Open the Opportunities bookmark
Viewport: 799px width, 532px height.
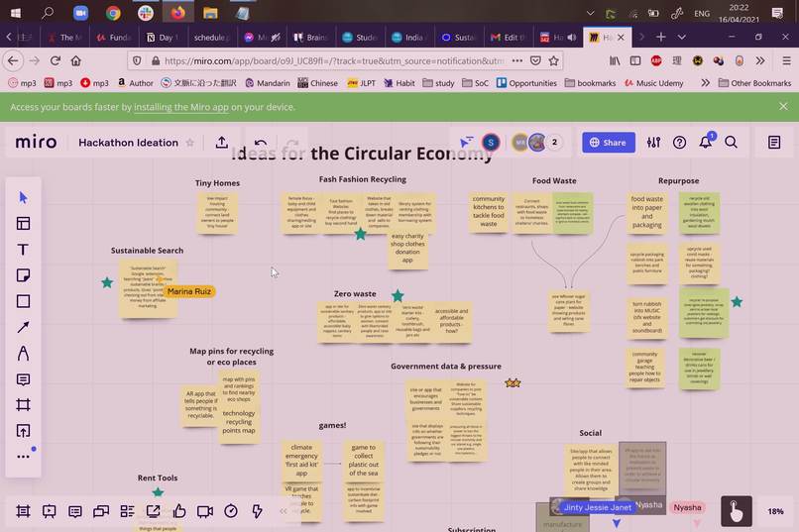[526, 83]
